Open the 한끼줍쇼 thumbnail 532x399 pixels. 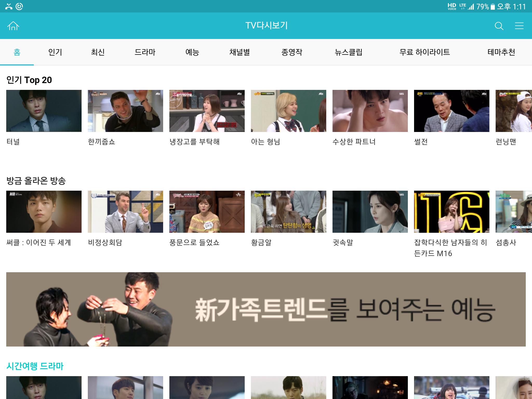pos(125,111)
